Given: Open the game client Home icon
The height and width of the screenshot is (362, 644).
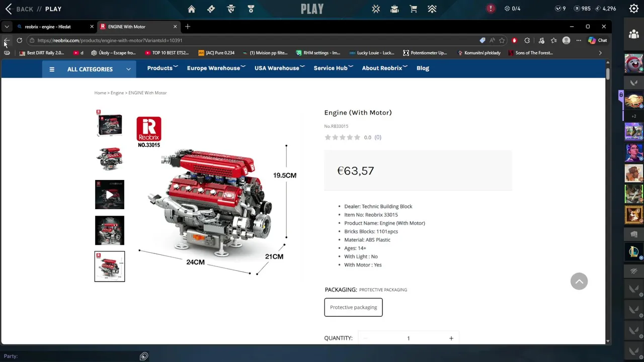Looking at the screenshot, I should coord(191,9).
